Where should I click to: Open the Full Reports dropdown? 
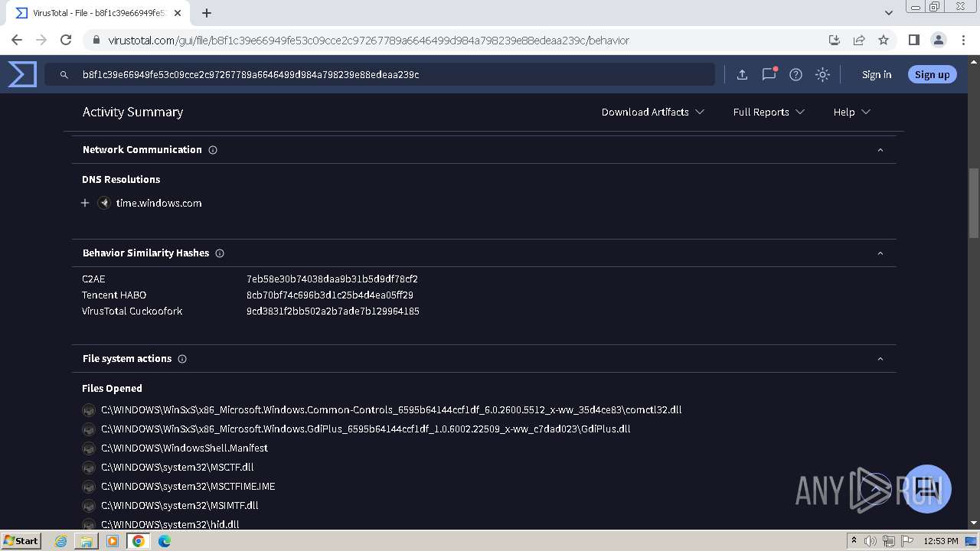tap(769, 112)
